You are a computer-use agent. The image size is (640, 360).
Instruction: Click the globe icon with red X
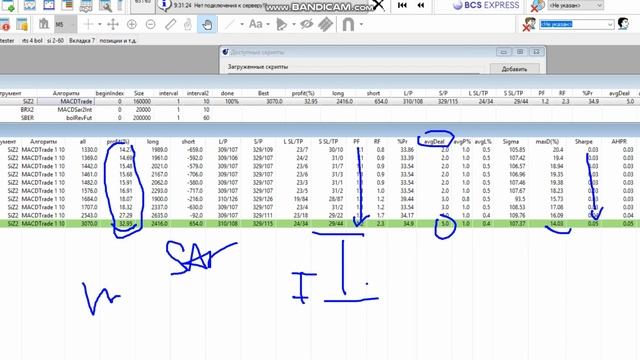[537, 5]
